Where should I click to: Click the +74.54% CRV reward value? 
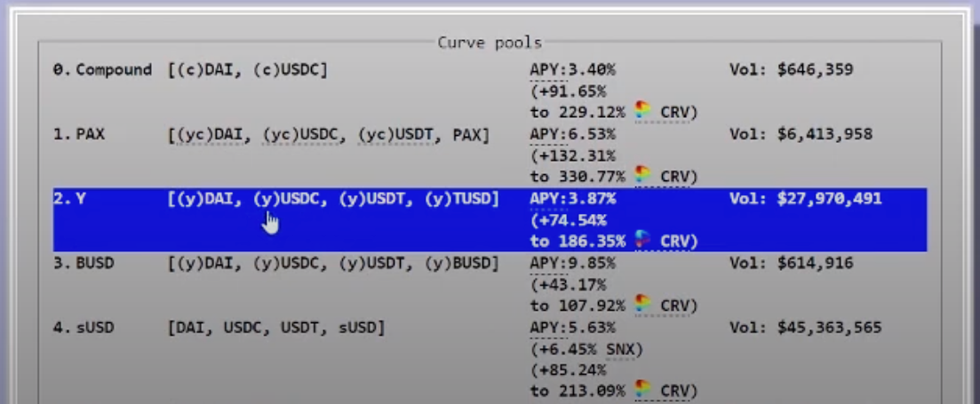[568, 220]
